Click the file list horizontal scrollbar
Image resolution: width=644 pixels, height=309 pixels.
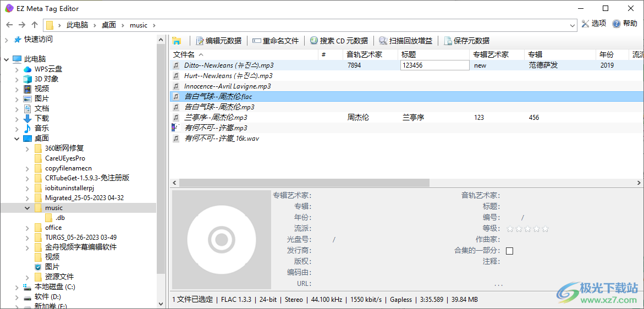click(304, 183)
